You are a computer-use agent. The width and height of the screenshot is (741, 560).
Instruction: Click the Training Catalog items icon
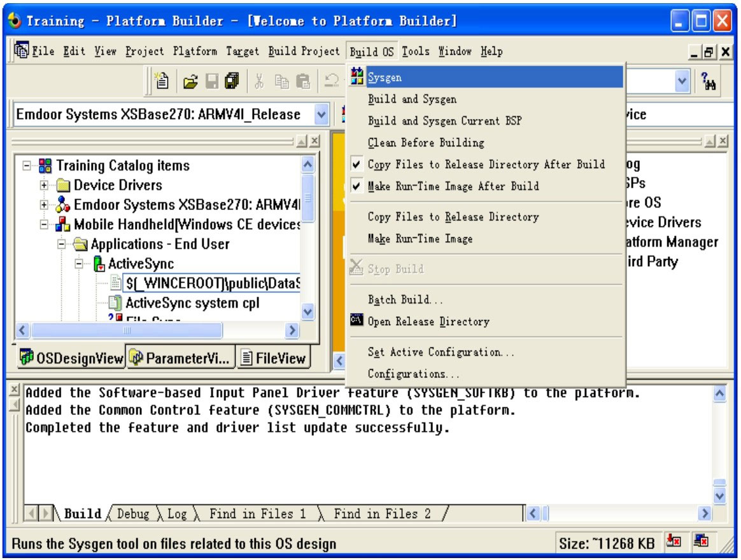click(x=45, y=165)
